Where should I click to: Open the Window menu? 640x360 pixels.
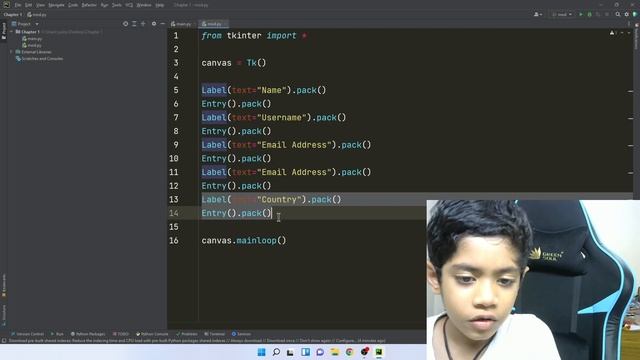pos(144,5)
